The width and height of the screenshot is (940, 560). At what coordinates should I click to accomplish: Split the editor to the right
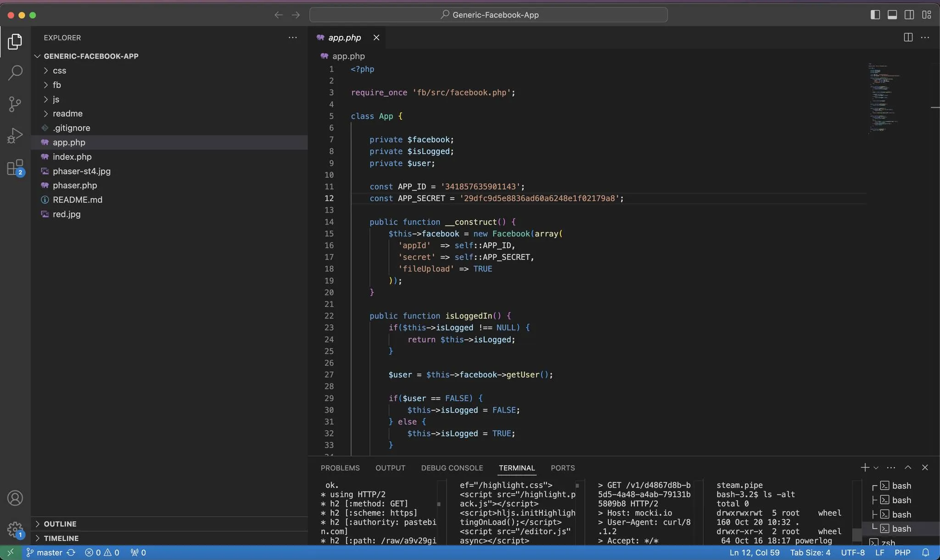(908, 38)
